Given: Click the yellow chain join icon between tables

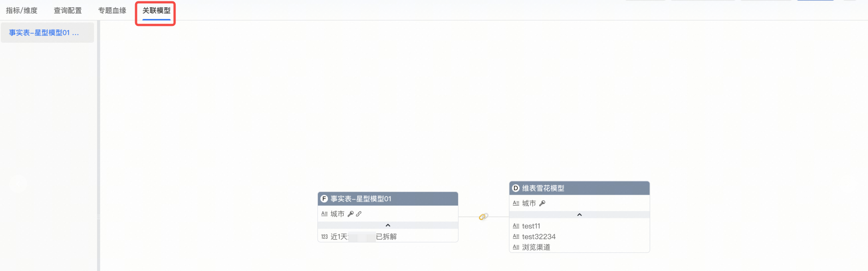Looking at the screenshot, I should pyautogui.click(x=483, y=217).
